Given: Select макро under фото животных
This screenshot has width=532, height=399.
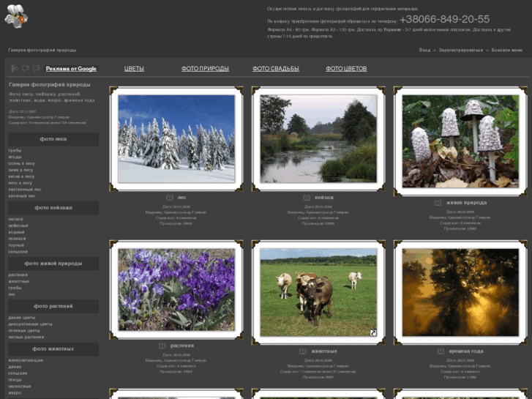Looking at the screenshot, I should [15, 393].
